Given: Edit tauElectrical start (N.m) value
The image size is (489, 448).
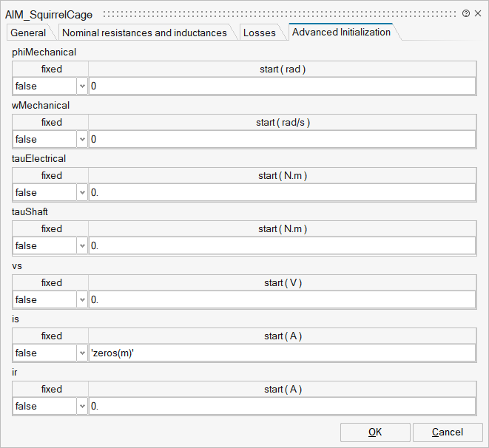Looking at the screenshot, I should [282, 193].
